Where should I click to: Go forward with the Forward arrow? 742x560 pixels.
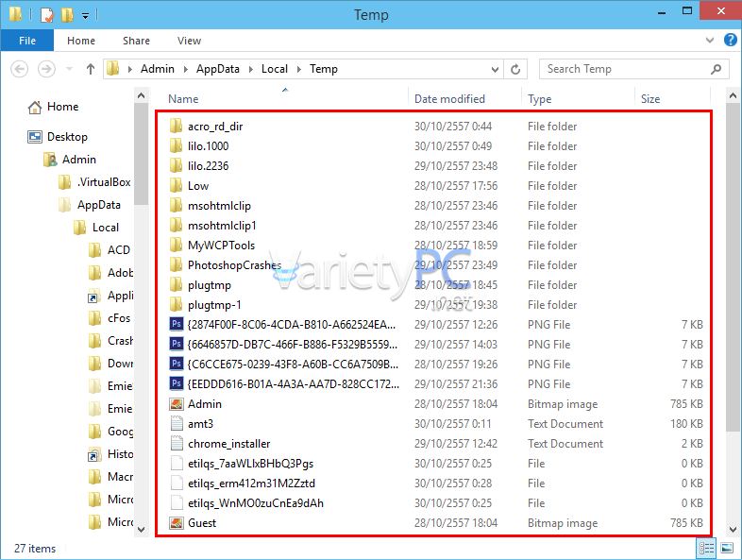[x=46, y=69]
